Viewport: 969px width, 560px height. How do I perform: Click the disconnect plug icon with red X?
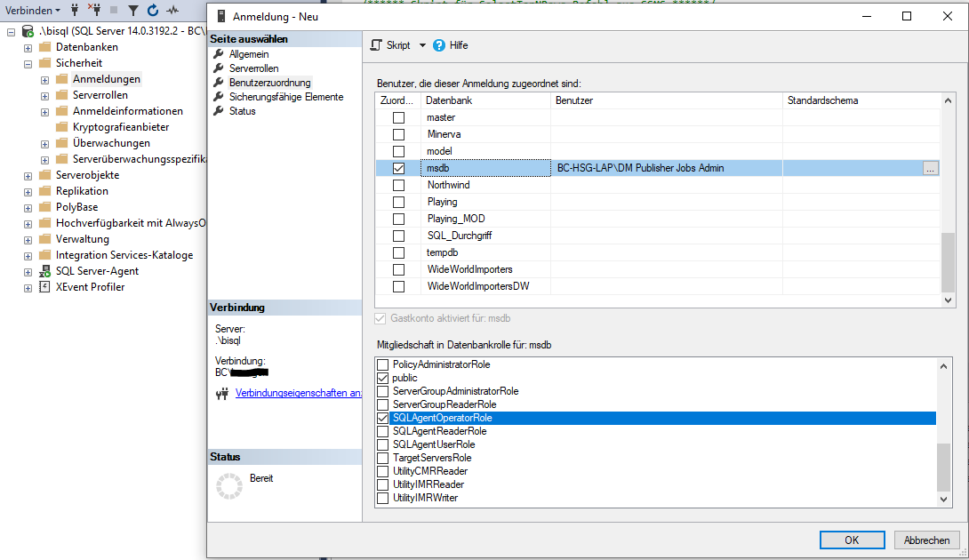click(93, 11)
